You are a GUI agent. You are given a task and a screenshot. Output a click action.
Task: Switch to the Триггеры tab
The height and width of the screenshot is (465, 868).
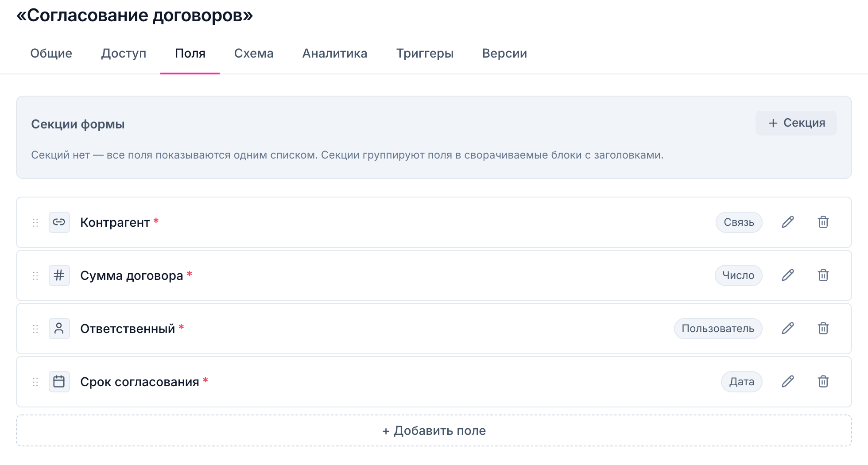pyautogui.click(x=425, y=54)
